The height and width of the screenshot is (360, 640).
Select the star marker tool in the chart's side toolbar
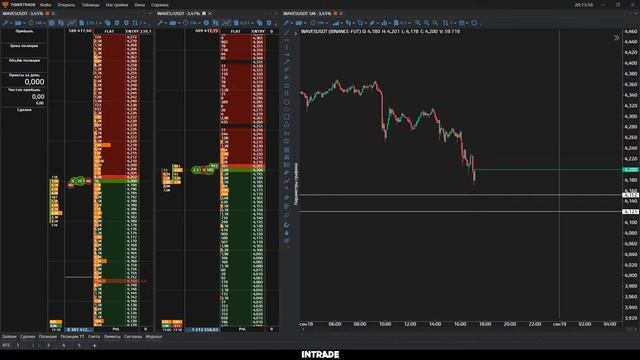pyautogui.click(x=287, y=140)
